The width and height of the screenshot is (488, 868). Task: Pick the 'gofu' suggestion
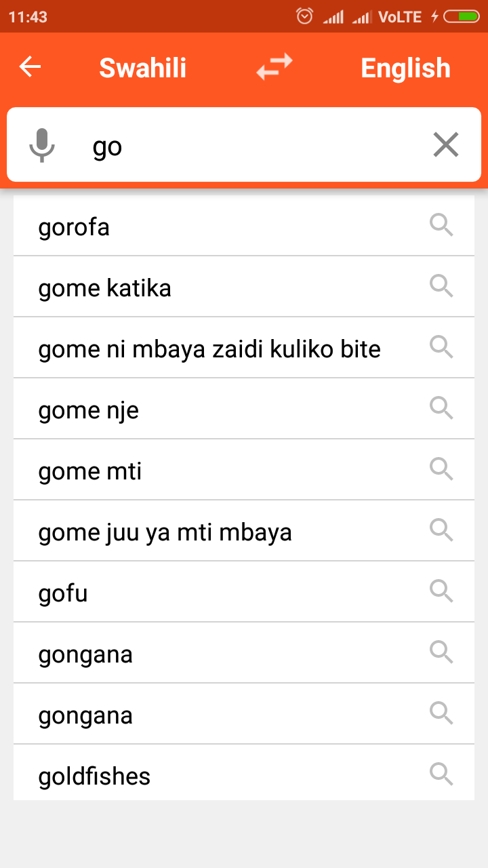click(63, 593)
